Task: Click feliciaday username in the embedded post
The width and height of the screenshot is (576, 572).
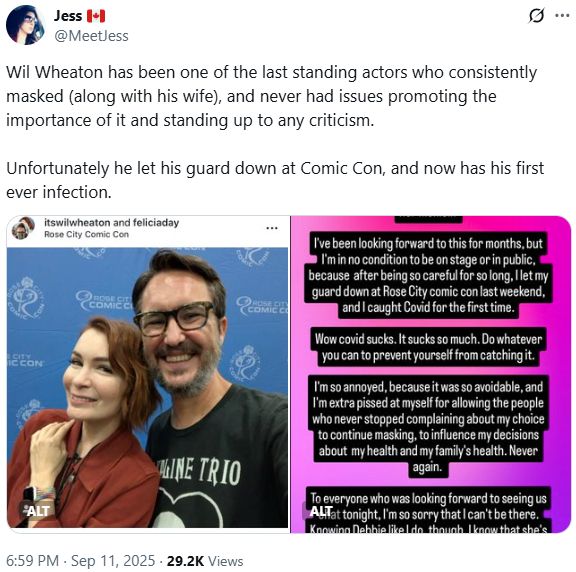Action: 156,223
